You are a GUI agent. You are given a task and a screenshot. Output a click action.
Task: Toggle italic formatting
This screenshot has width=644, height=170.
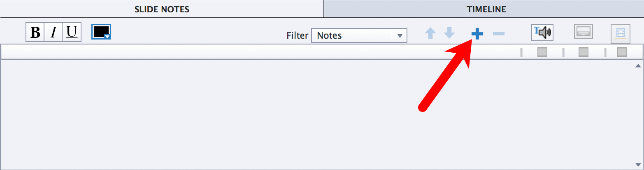tap(53, 33)
